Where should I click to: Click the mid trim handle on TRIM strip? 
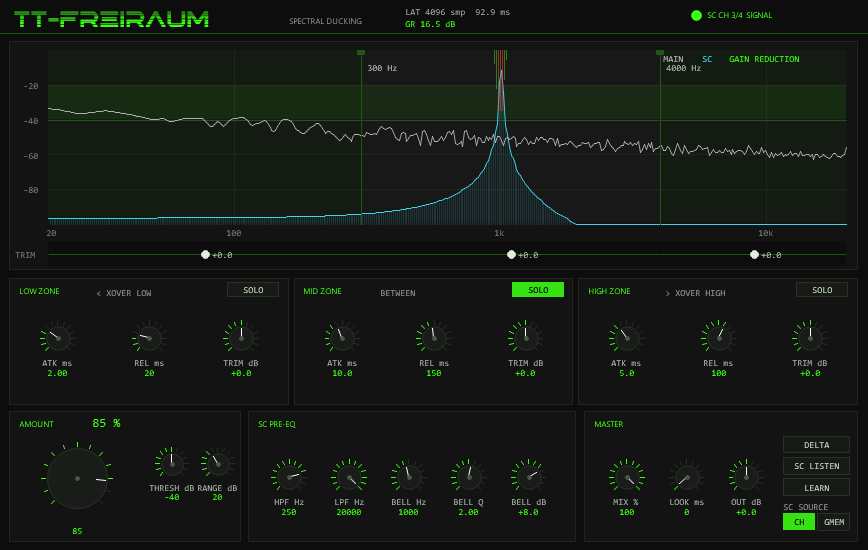click(x=512, y=255)
